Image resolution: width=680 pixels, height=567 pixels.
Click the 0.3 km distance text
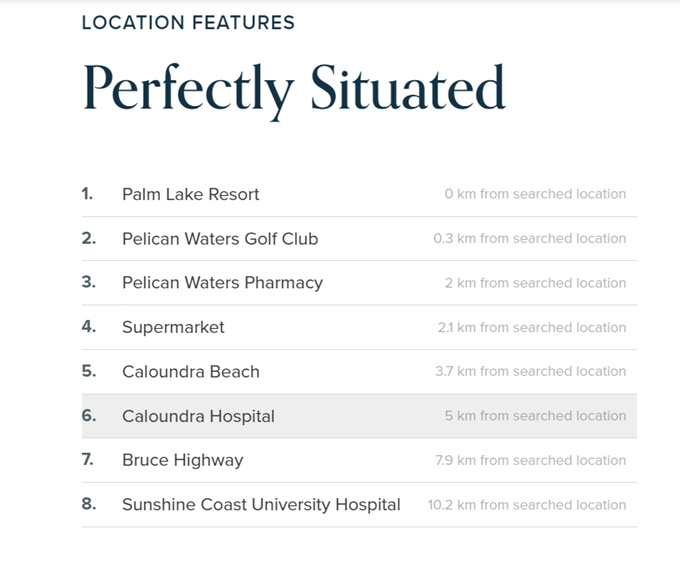coord(530,238)
